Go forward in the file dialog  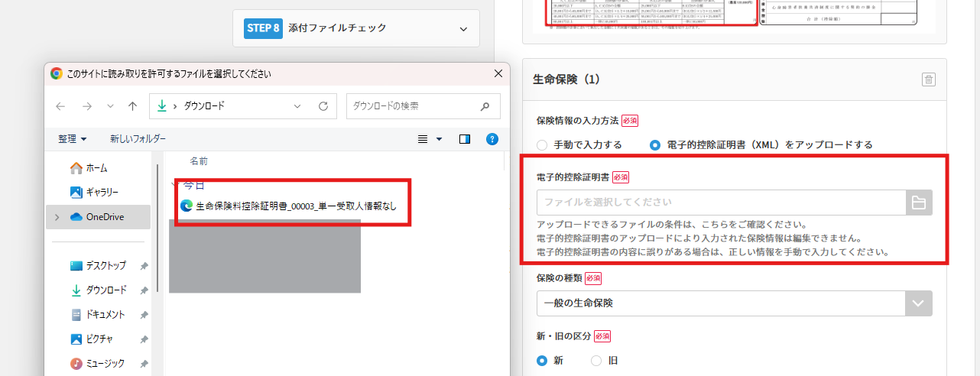click(86, 106)
